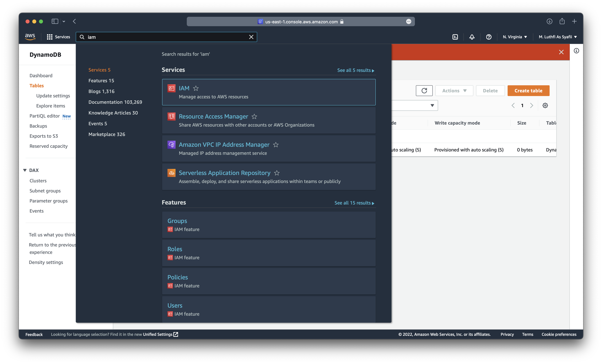Filter results by Documentation 103,269

pyautogui.click(x=115, y=102)
